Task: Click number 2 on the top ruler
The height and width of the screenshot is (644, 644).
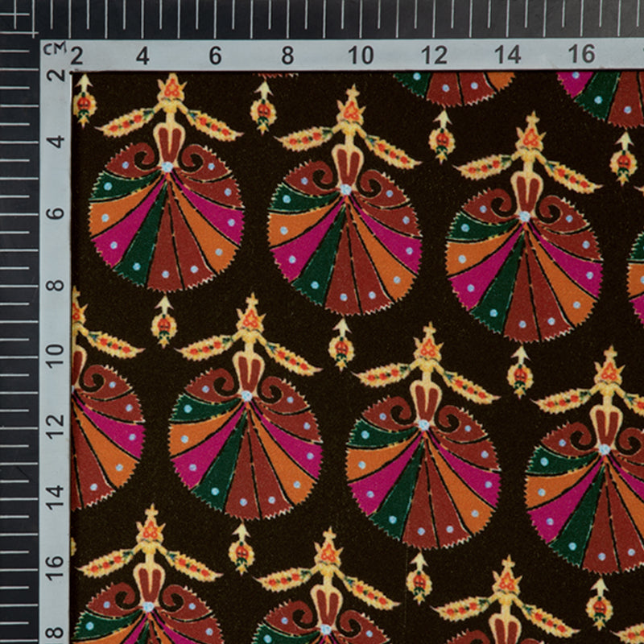Action: [76, 56]
